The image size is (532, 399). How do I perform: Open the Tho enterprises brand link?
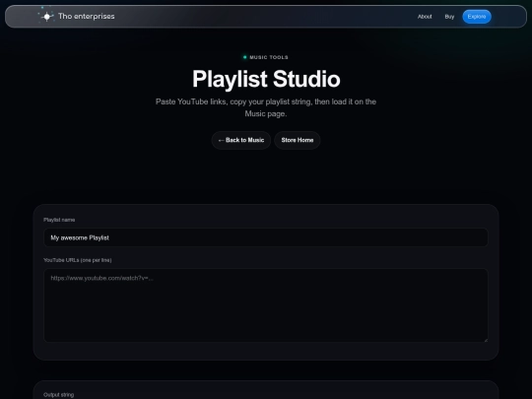point(76,16)
